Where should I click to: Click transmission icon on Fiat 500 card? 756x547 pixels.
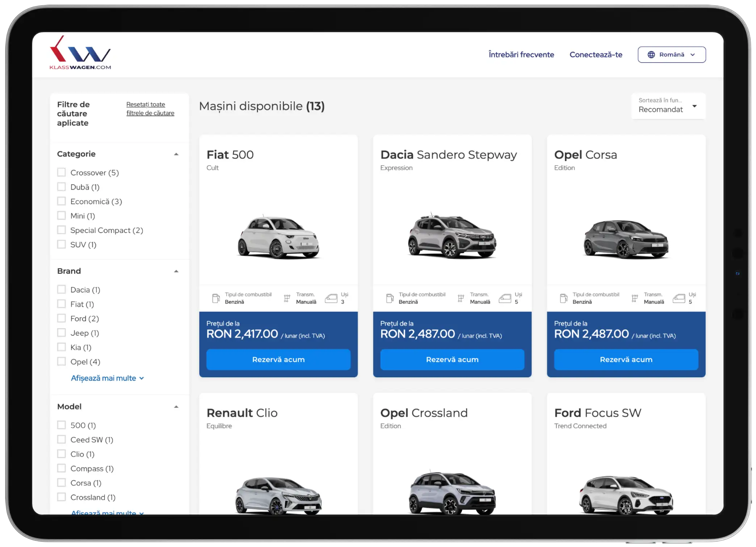point(287,298)
